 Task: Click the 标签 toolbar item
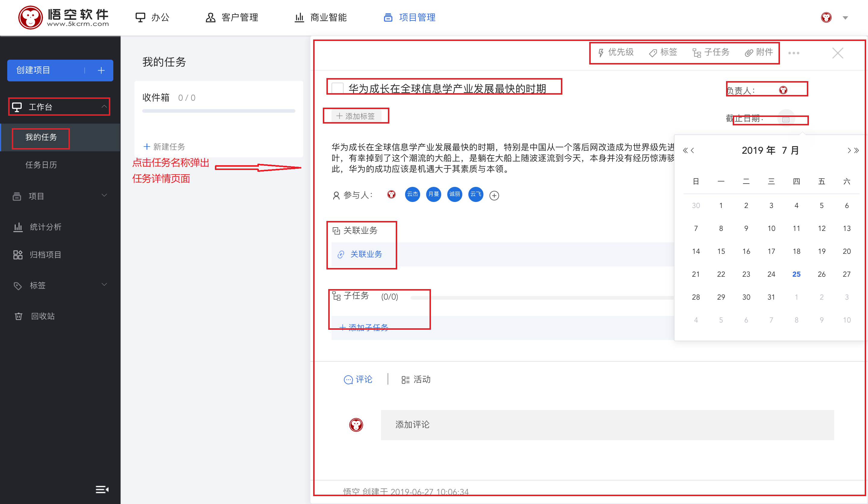point(663,52)
